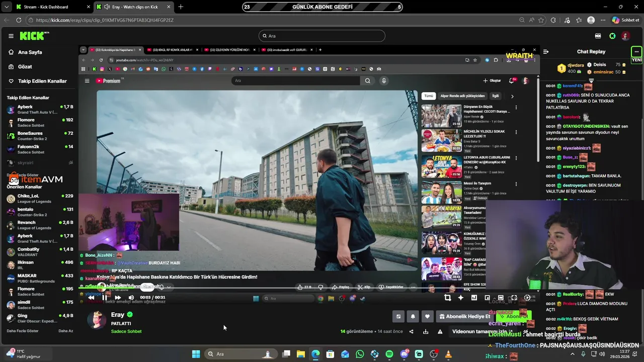
Task: Open the Chiko_LoL recommended channel
Action: pos(40,199)
